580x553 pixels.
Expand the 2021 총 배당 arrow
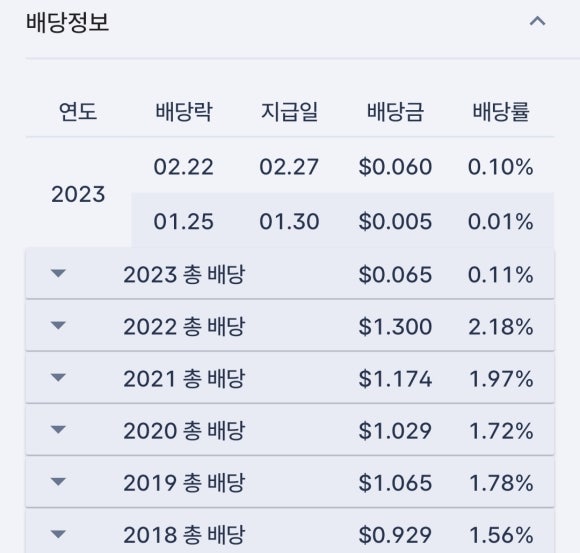pyautogui.click(x=58, y=378)
